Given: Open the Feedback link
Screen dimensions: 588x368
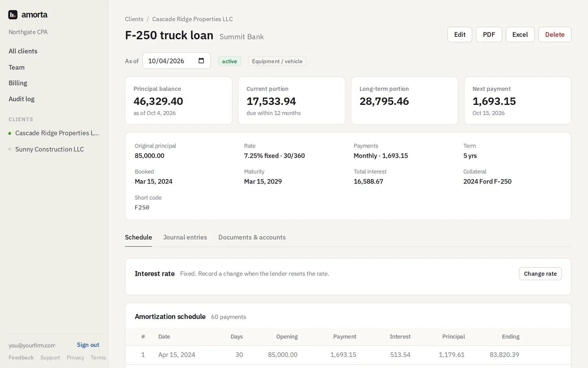Looking at the screenshot, I should [21, 358].
